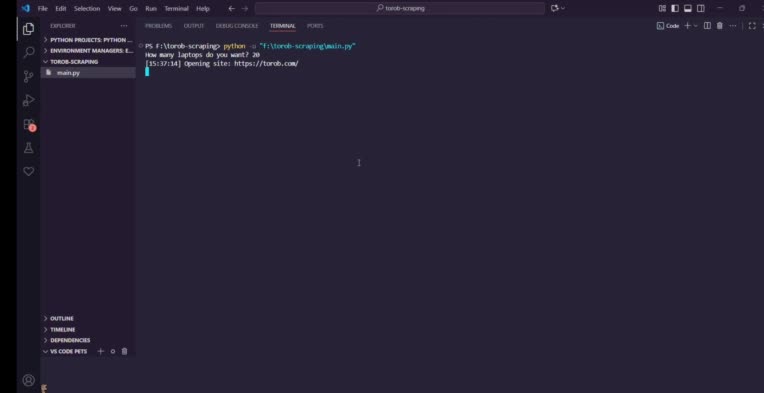Open the Edit menu
The image size is (764, 393).
(60, 8)
